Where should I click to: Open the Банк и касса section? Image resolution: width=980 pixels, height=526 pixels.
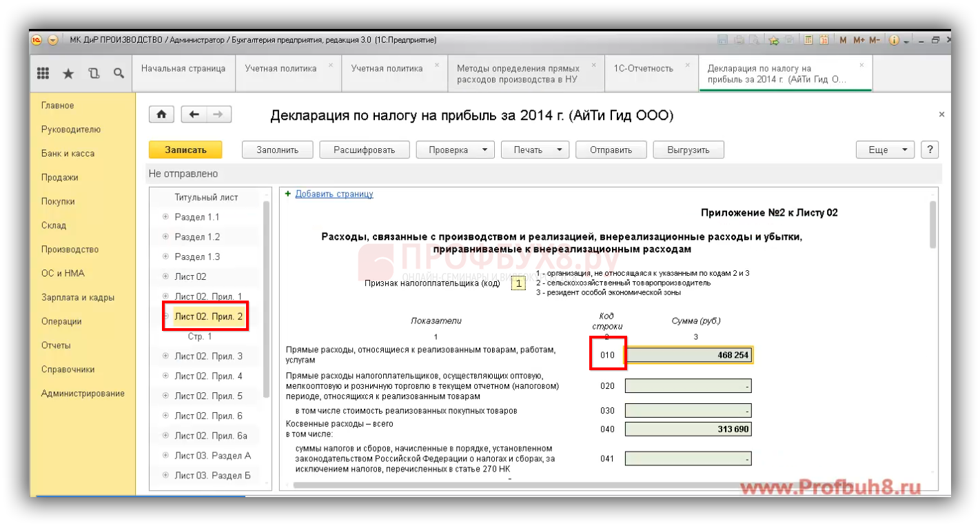tap(68, 153)
